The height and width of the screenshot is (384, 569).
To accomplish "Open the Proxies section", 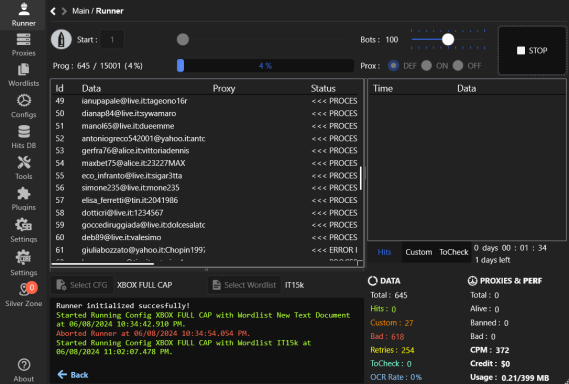I will coord(24,45).
